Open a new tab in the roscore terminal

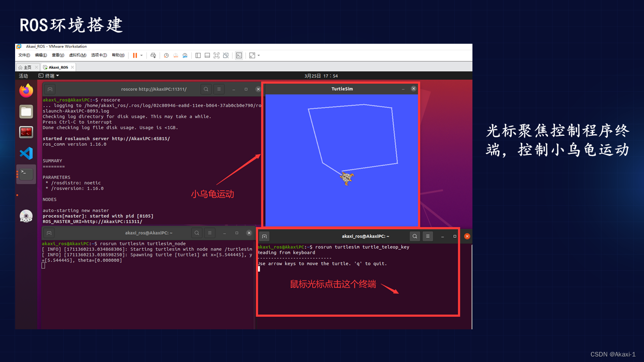click(x=49, y=89)
